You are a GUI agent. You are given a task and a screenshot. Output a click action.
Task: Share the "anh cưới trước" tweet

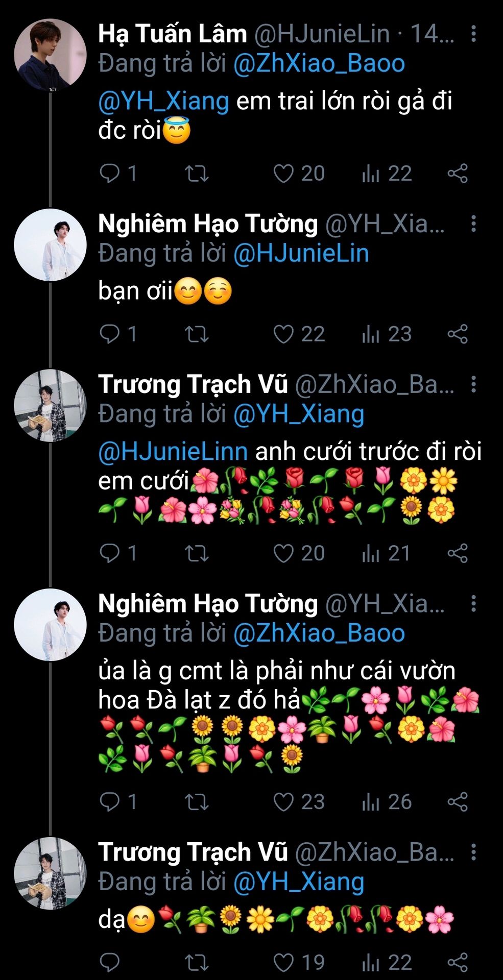click(458, 553)
